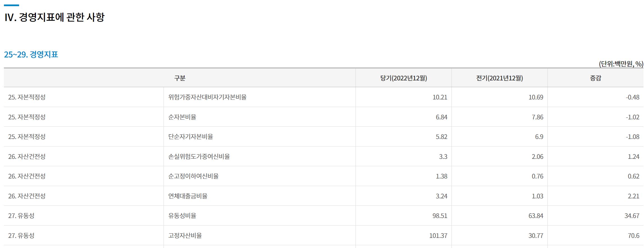Click '27. 유동성' in the 고정자산비율 row

pyautogui.click(x=21, y=235)
